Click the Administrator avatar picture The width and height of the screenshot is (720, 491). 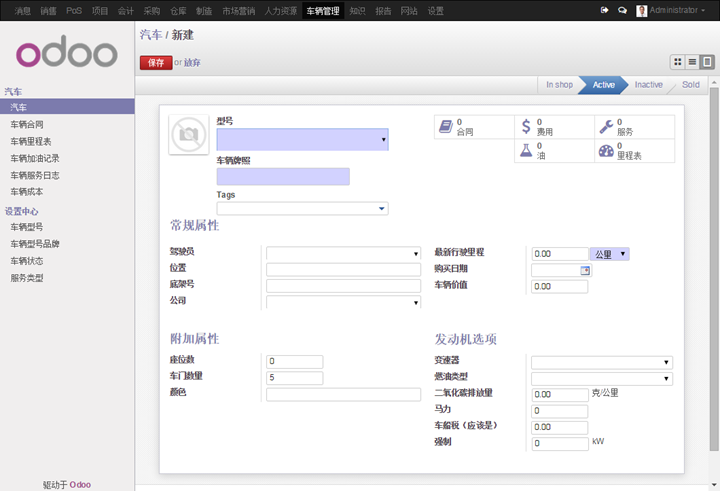(x=641, y=11)
